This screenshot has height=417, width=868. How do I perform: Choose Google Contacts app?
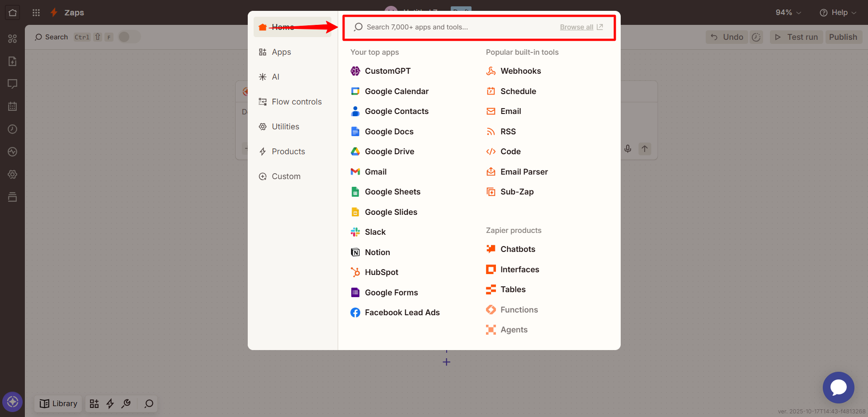tap(390, 111)
